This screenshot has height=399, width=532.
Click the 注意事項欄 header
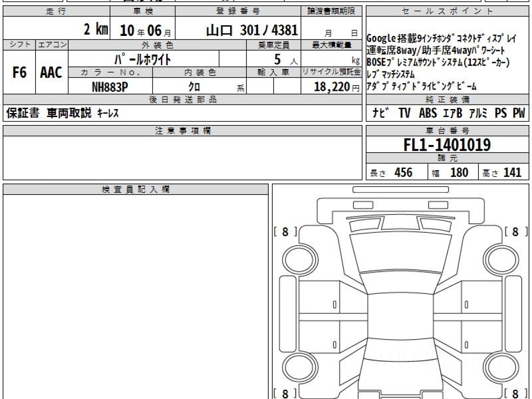(x=183, y=131)
